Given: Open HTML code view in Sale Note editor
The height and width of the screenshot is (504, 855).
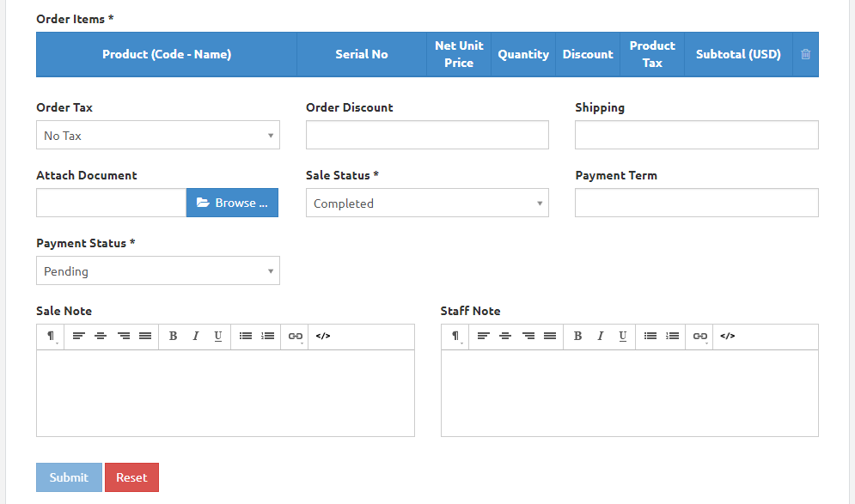Looking at the screenshot, I should 323,336.
